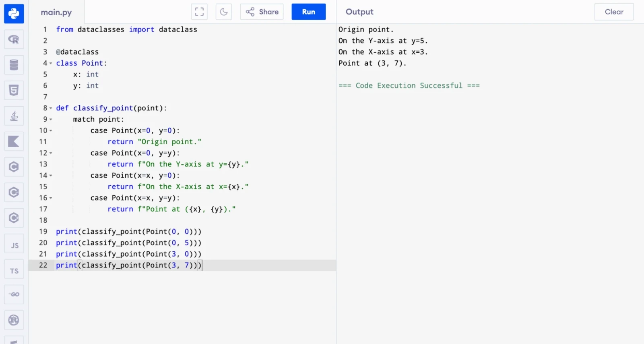Click the '@dataclass' decorator on line 3

click(x=77, y=52)
